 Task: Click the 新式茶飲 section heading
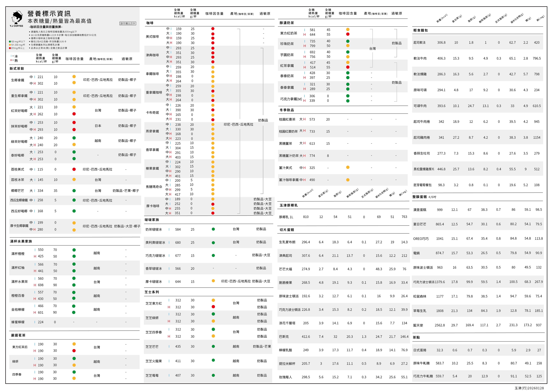pos(17,68)
